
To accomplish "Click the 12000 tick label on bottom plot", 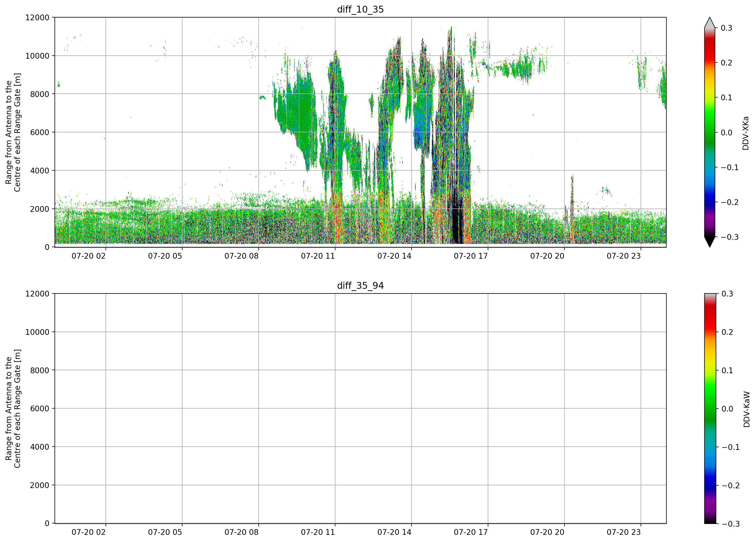I will pos(37,294).
